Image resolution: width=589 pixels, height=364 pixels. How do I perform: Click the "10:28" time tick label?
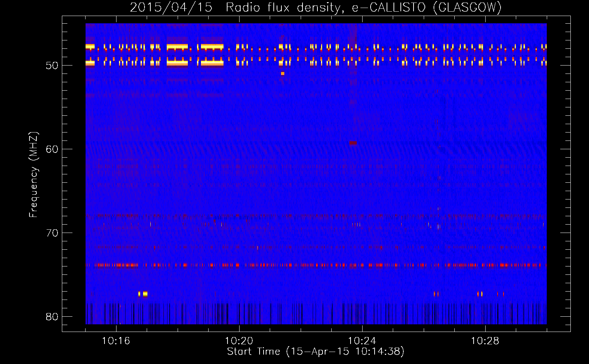485,341
